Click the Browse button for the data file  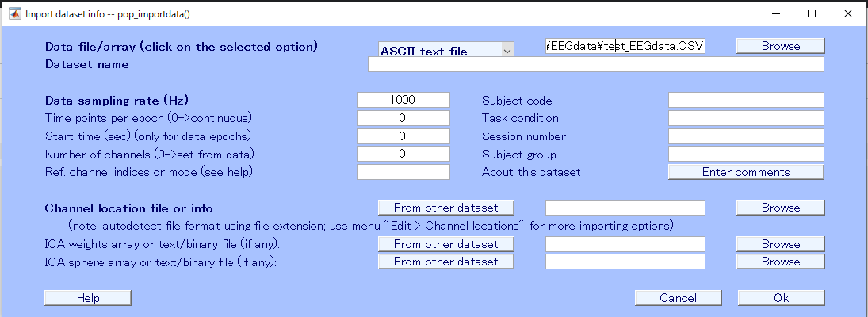(781, 46)
